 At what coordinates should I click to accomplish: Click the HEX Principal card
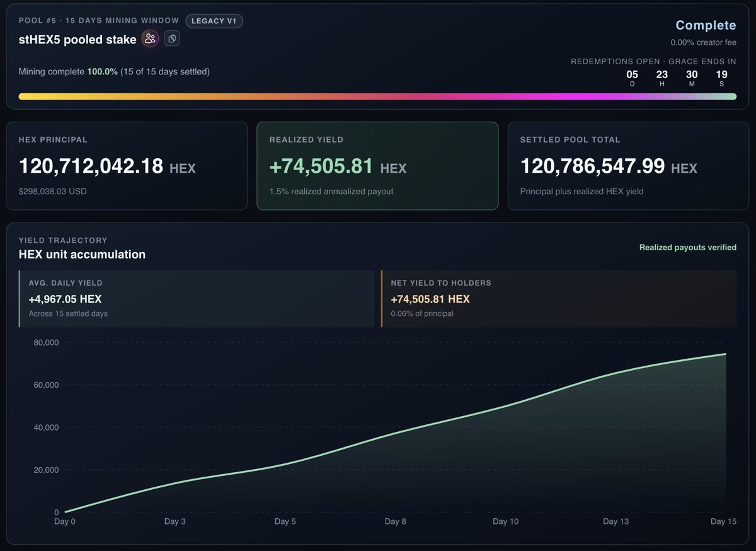click(x=127, y=166)
